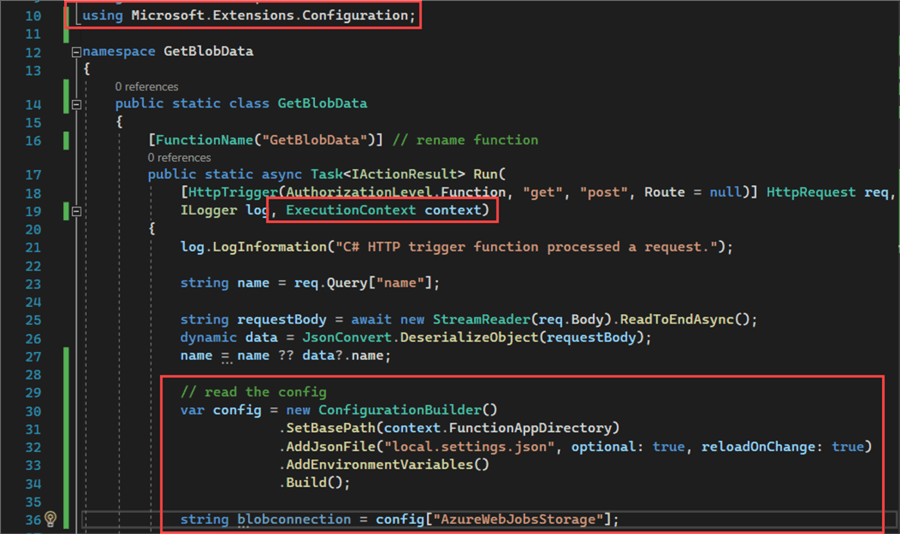
Task: Click the '// read the config' comment
Action: coord(254,392)
